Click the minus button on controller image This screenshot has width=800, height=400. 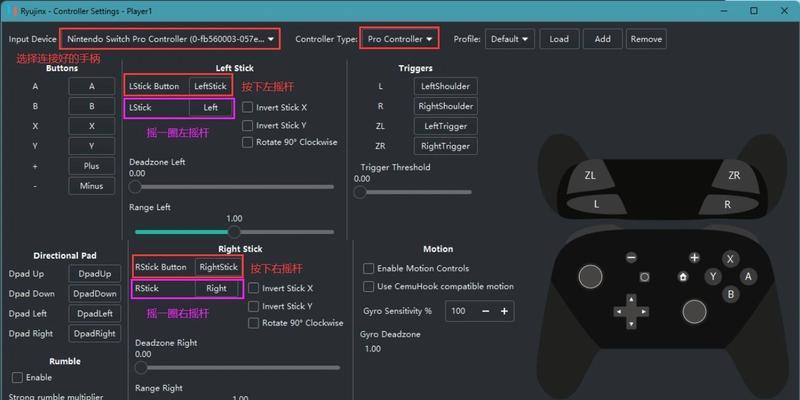click(x=631, y=258)
